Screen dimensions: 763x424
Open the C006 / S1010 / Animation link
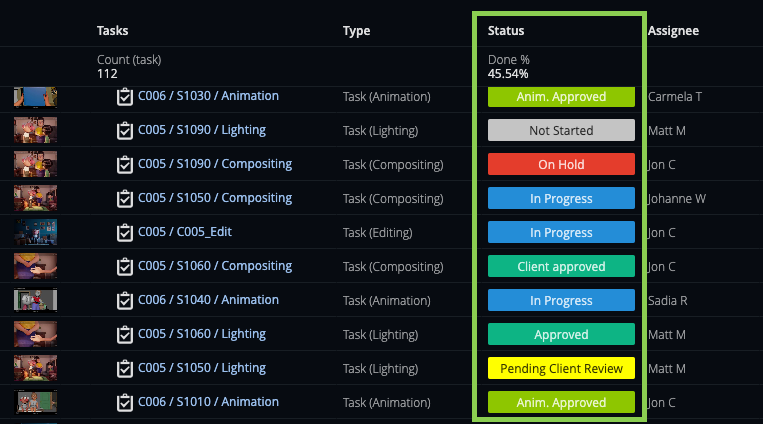(208, 402)
